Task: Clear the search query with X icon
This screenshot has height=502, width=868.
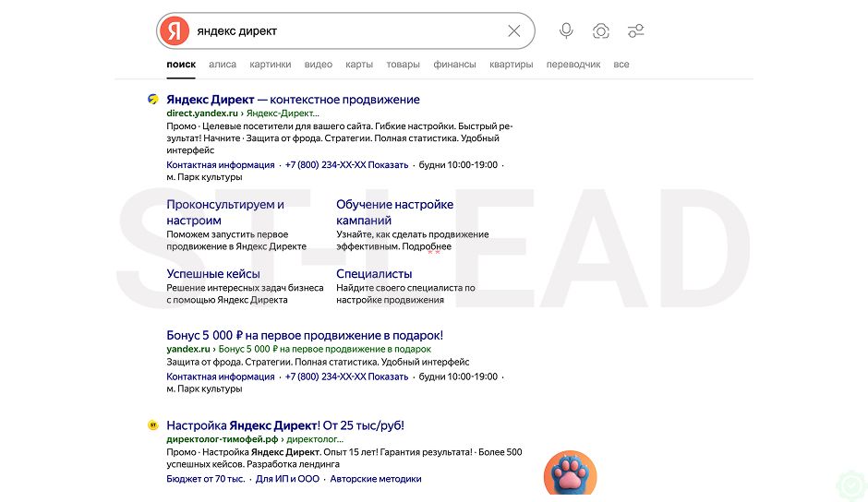Action: pos(513,31)
